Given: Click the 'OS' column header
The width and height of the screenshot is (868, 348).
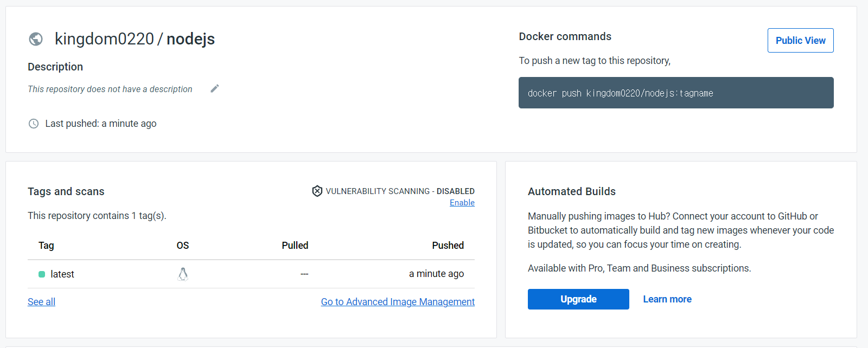Looking at the screenshot, I should point(183,246).
